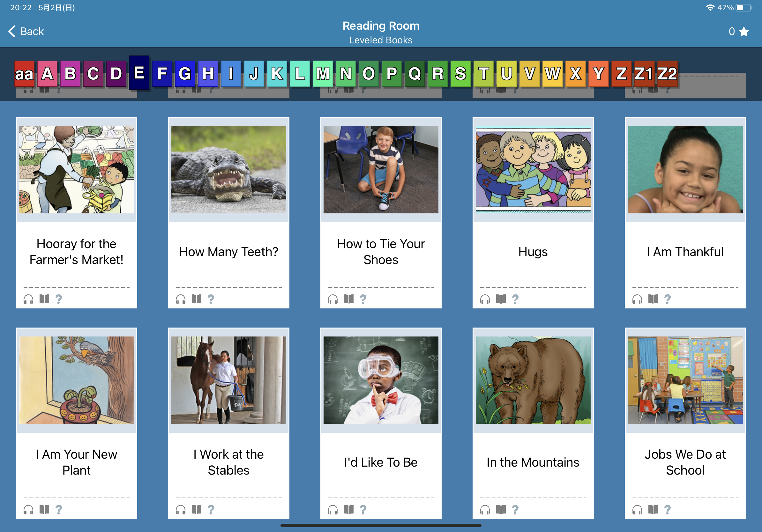Click the In the Mountains title text
This screenshot has height=532, width=762.
(533, 462)
